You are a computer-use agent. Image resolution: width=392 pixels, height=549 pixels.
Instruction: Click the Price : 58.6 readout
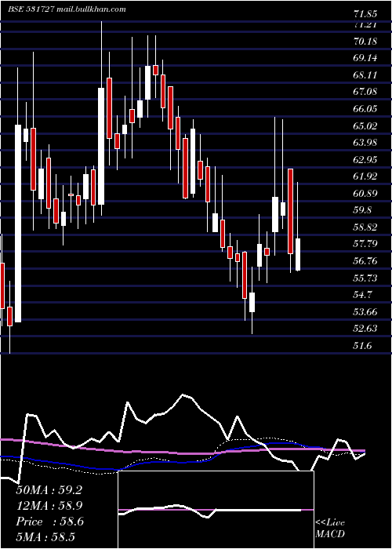pyautogui.click(x=49, y=522)
